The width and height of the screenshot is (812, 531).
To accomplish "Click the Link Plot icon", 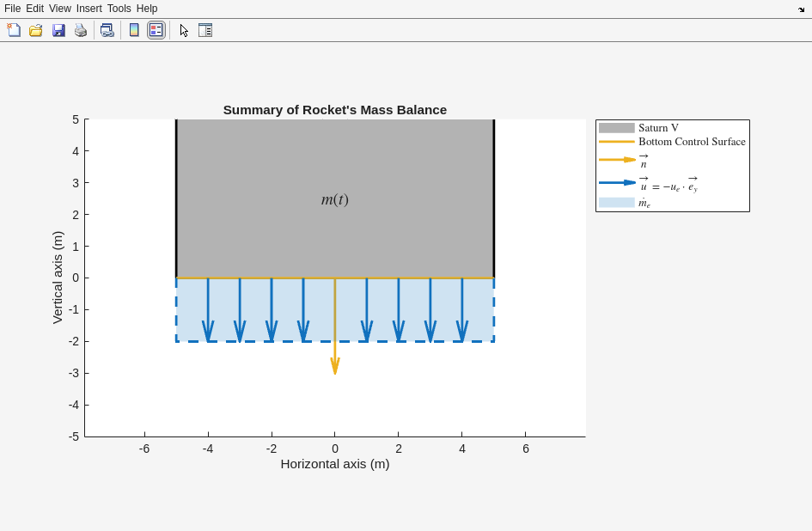I will click(107, 30).
